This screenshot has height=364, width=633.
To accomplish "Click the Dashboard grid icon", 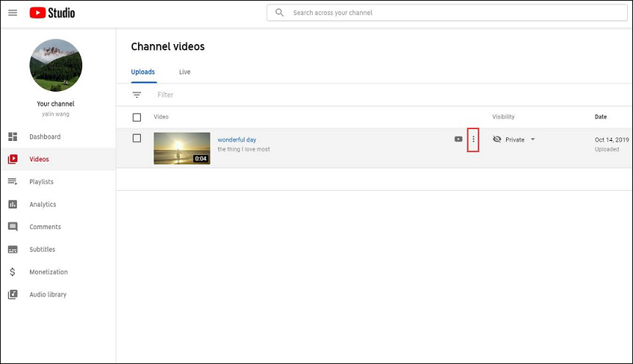I will coord(13,136).
